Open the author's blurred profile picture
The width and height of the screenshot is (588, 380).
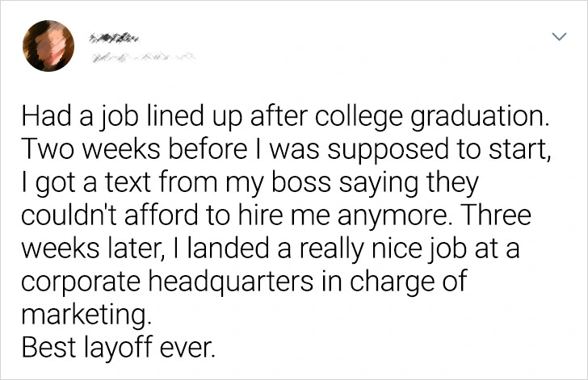pyautogui.click(x=48, y=46)
